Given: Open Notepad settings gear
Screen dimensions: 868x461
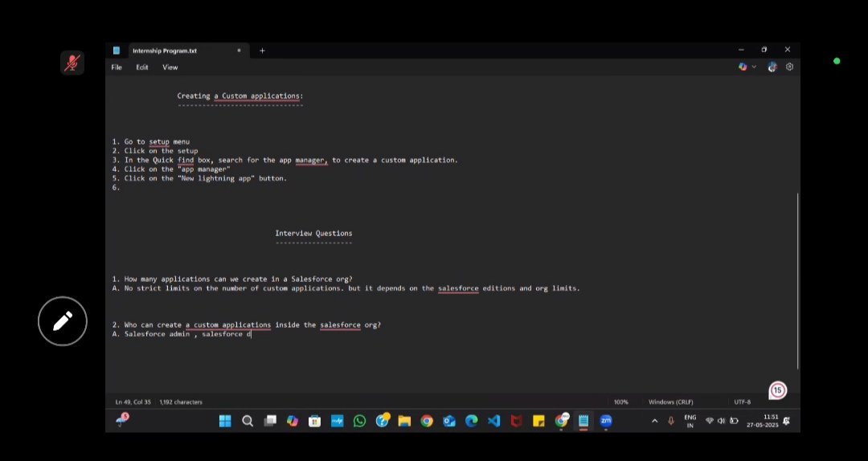Looking at the screenshot, I should [x=789, y=67].
